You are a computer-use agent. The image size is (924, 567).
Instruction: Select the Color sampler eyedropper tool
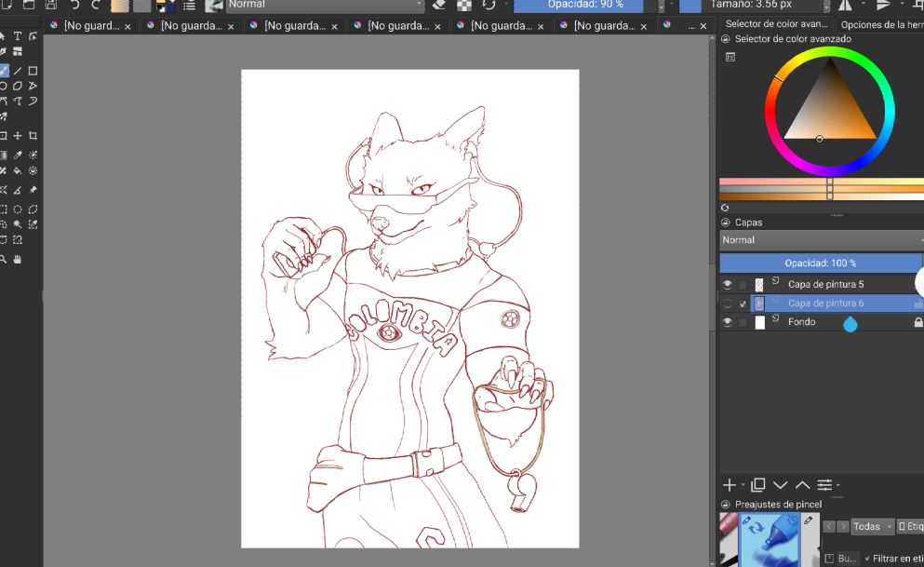coord(18,155)
